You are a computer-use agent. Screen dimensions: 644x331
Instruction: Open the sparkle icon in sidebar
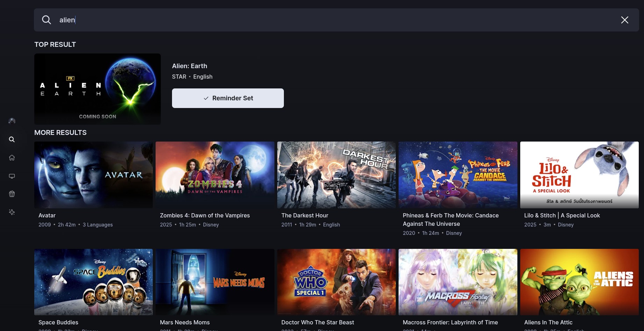click(x=12, y=212)
